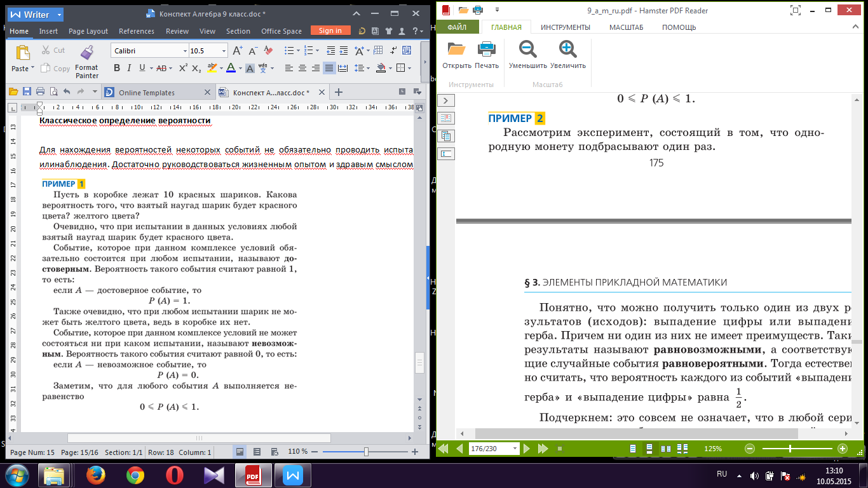Open the Insert tab in Writer

point(48,31)
